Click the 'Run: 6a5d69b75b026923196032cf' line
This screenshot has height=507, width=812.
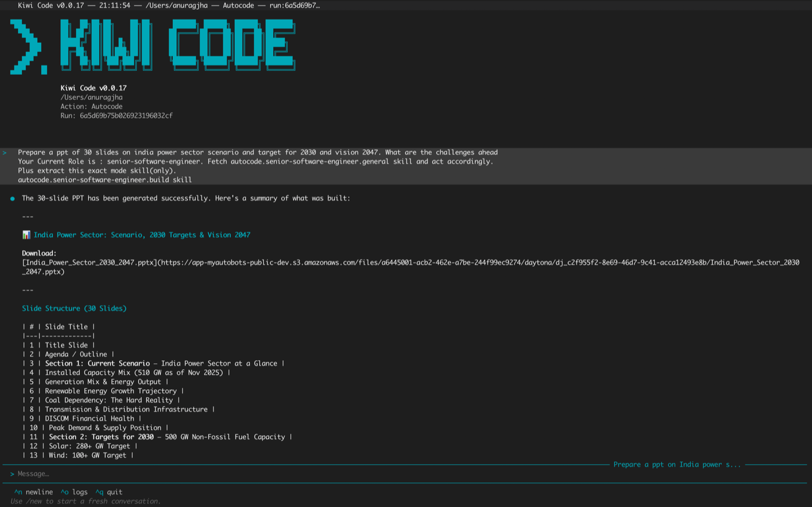[x=117, y=116]
